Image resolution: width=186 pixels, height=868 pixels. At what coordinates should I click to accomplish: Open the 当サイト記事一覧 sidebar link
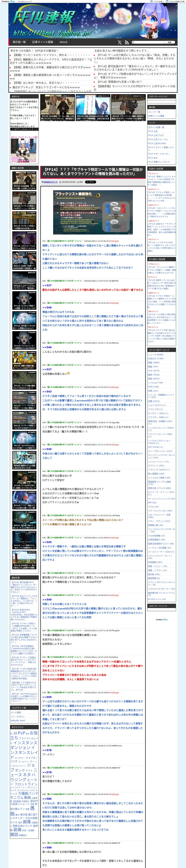click(156, 127)
